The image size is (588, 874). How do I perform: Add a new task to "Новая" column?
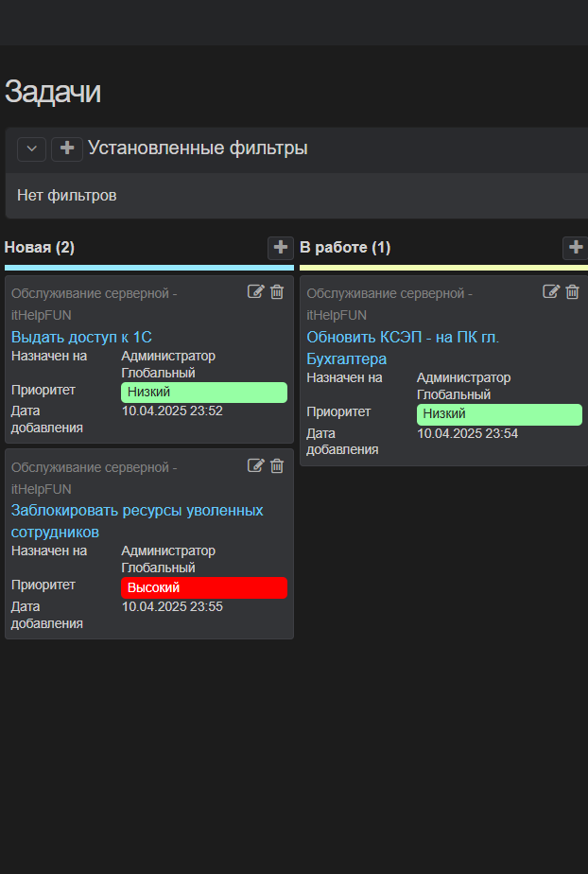pos(281,248)
